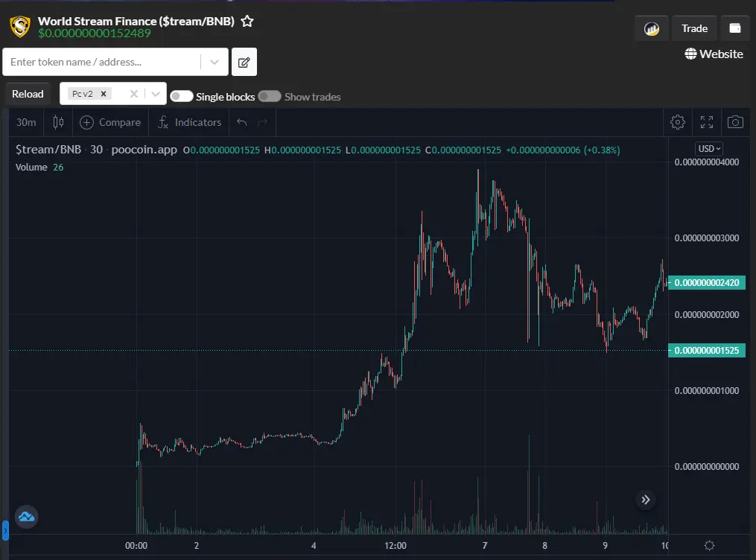Click the 0.000000003000 price scale label
The height and width of the screenshot is (560, 756).
(x=707, y=238)
